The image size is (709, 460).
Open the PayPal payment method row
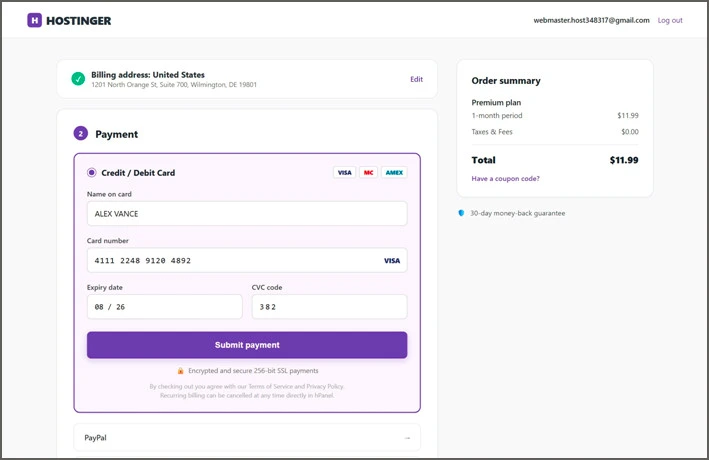(x=247, y=437)
